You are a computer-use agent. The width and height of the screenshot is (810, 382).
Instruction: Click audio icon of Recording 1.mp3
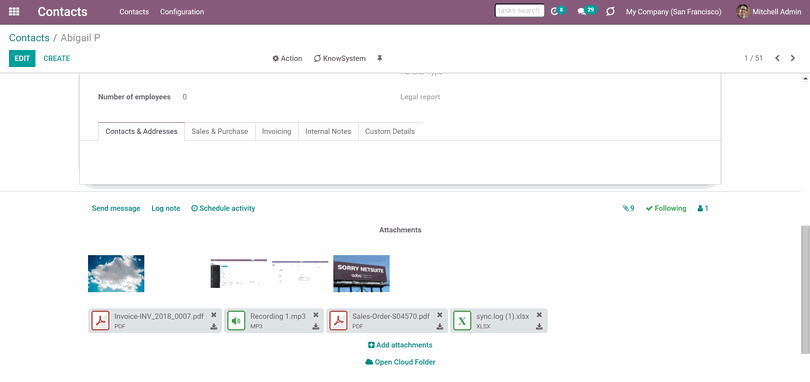(236, 320)
